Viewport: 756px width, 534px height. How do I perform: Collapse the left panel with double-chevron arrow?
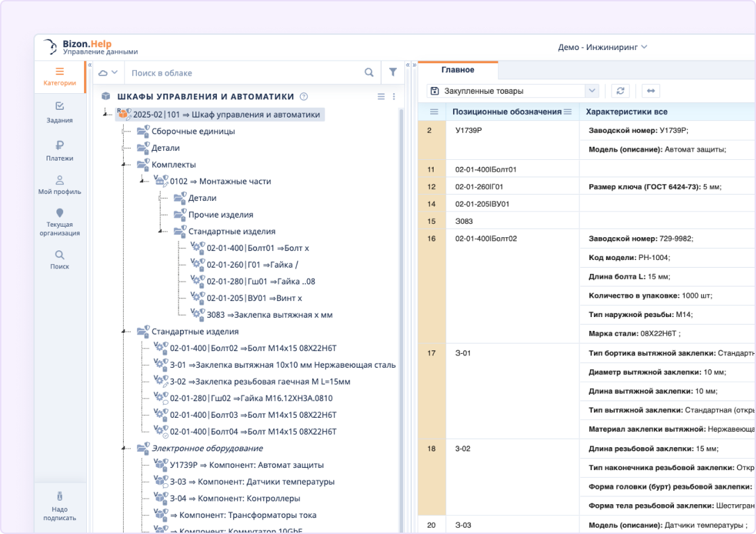90,64
